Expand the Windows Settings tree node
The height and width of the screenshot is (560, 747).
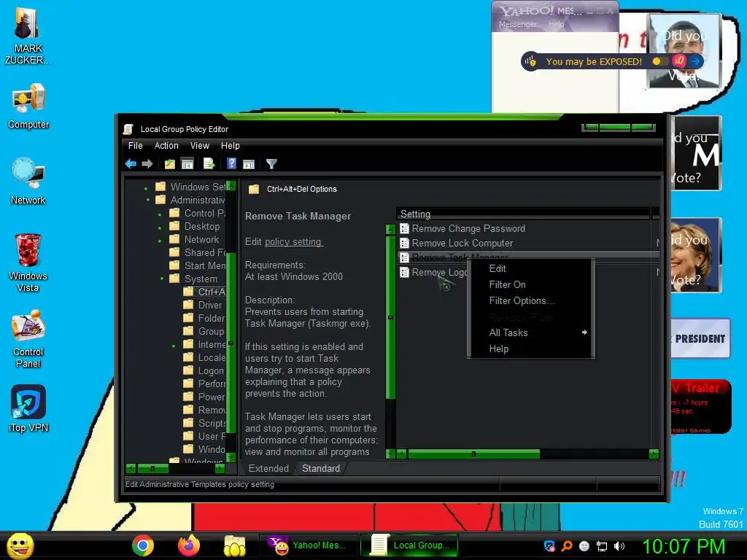pyautogui.click(x=146, y=187)
